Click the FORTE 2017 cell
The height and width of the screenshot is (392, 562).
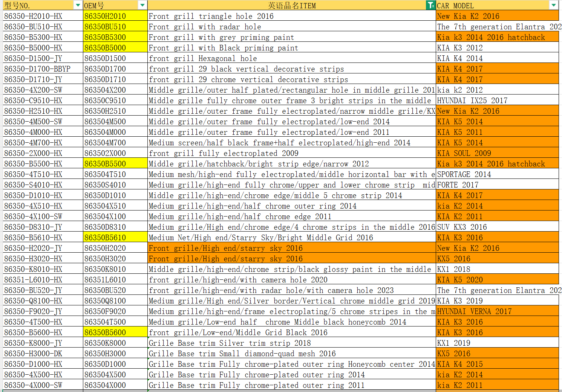click(x=497, y=185)
